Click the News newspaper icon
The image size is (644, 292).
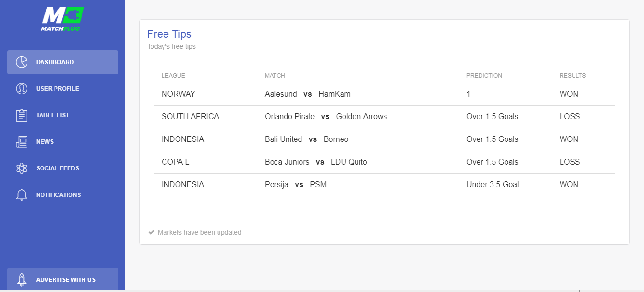pos(22,142)
